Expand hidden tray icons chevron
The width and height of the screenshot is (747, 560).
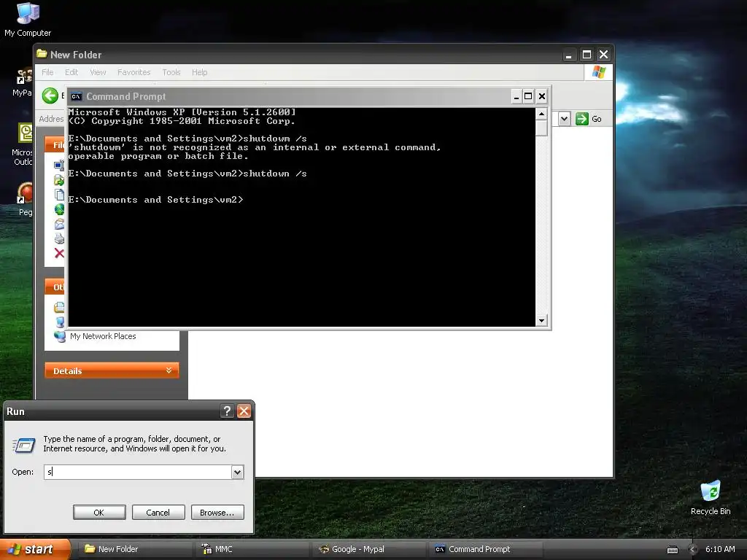tap(693, 550)
